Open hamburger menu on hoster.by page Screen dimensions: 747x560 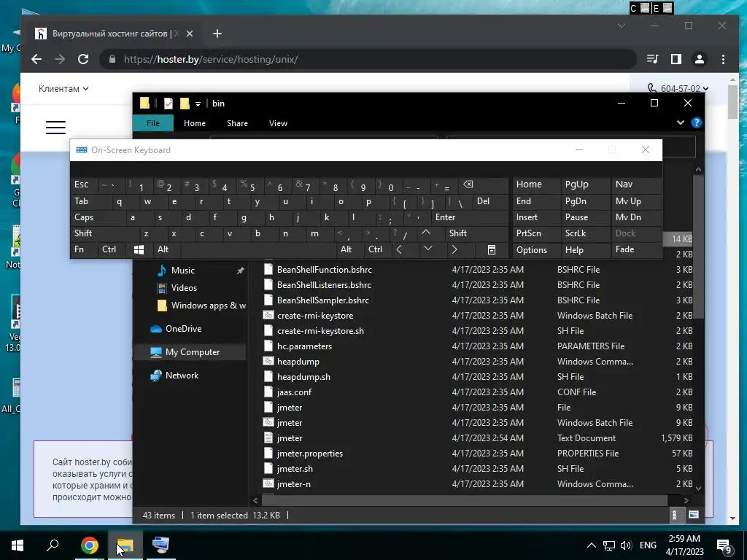pyautogui.click(x=55, y=127)
